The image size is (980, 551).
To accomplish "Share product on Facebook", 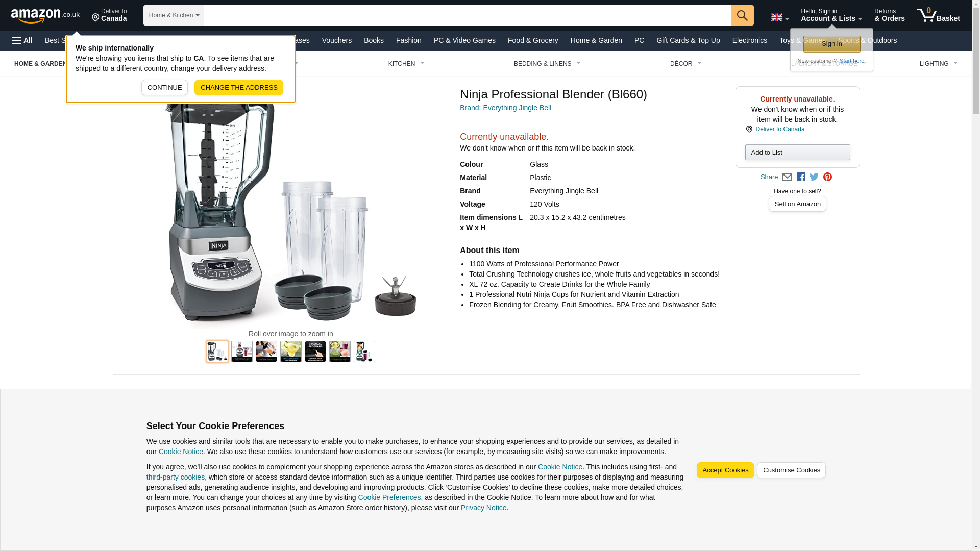I will coord(801,177).
